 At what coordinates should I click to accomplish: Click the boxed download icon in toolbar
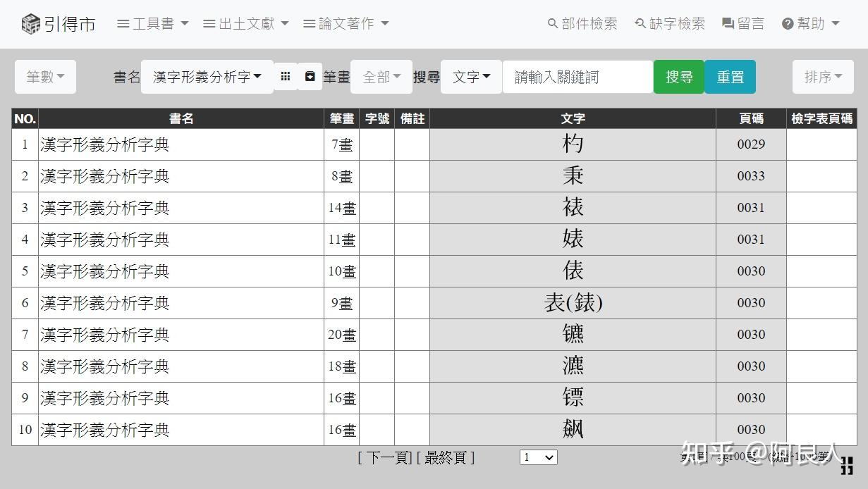(x=310, y=76)
